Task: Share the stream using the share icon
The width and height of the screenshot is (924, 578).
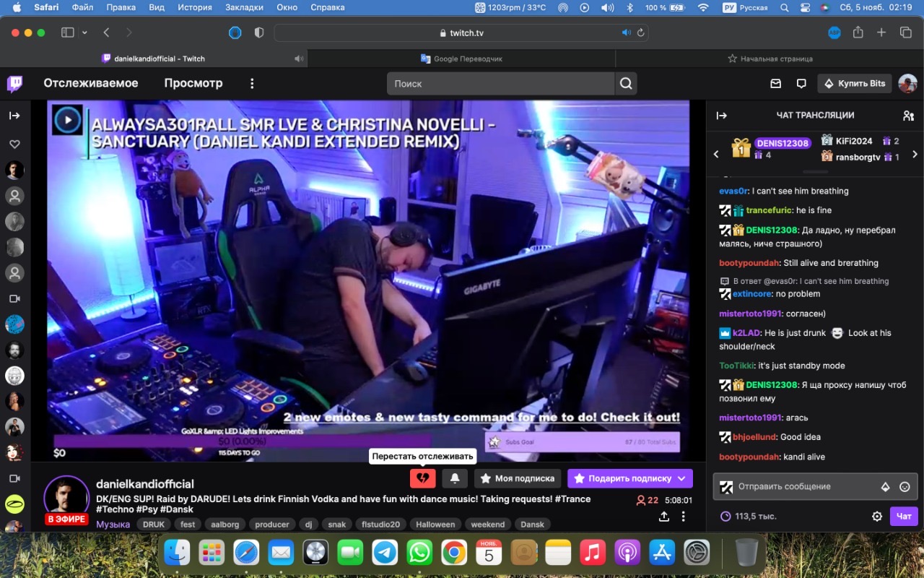Action: pos(664,517)
